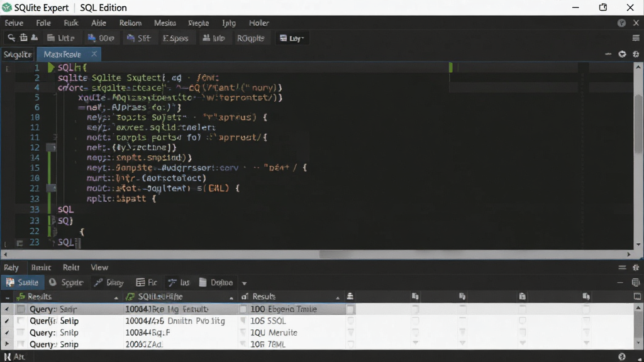Click the editor vertical scrollbar down arrow
This screenshot has height=362, width=644.
coord(638,244)
